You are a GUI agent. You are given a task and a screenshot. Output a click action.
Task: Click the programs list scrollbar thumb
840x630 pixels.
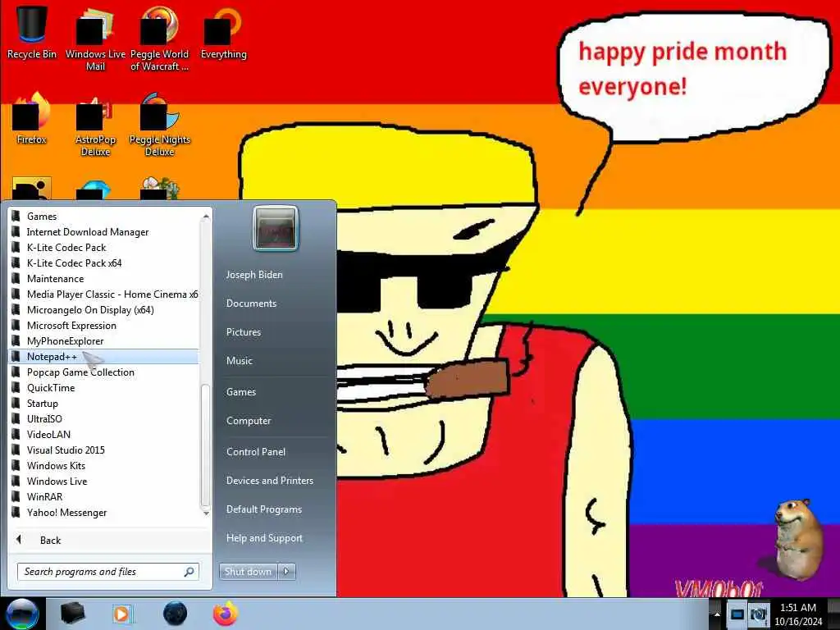206,445
